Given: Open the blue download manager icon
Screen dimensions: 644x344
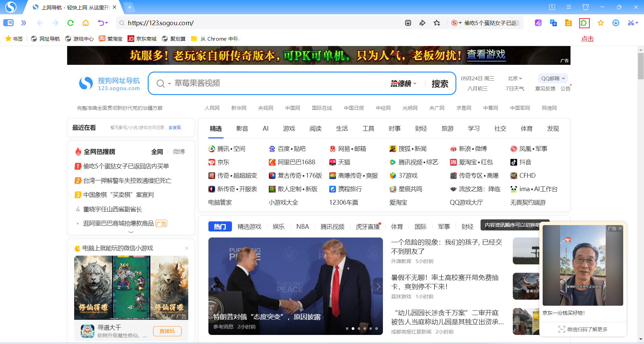Looking at the screenshot, I should (x=616, y=23).
